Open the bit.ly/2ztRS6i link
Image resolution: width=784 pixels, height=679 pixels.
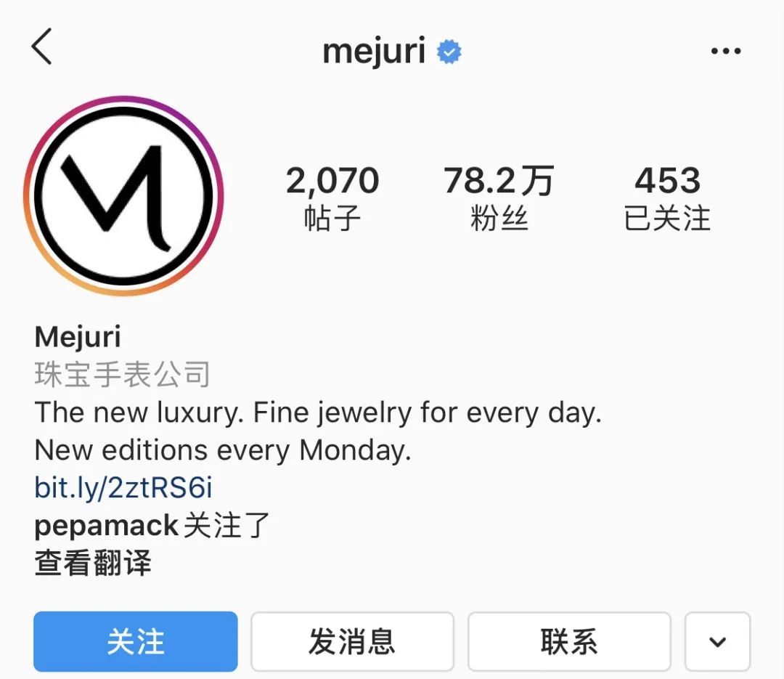click(x=123, y=487)
